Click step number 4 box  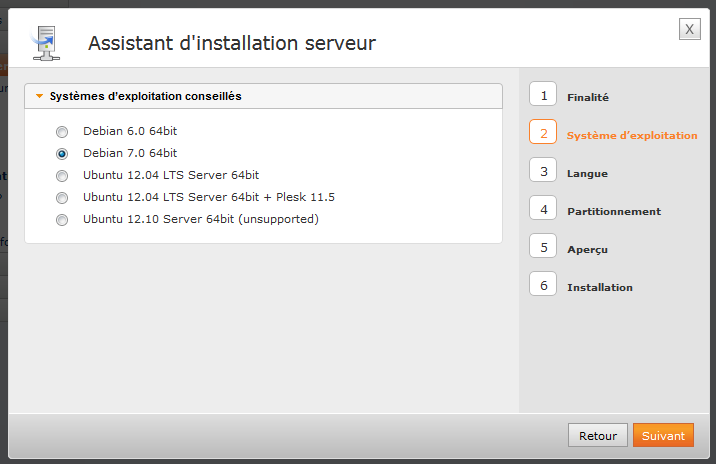(x=543, y=209)
